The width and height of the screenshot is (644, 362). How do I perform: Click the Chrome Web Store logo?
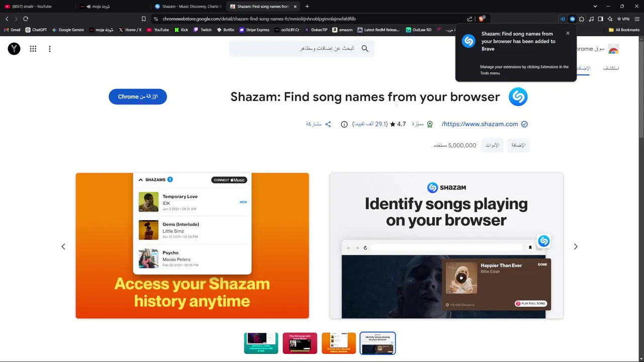(613, 49)
